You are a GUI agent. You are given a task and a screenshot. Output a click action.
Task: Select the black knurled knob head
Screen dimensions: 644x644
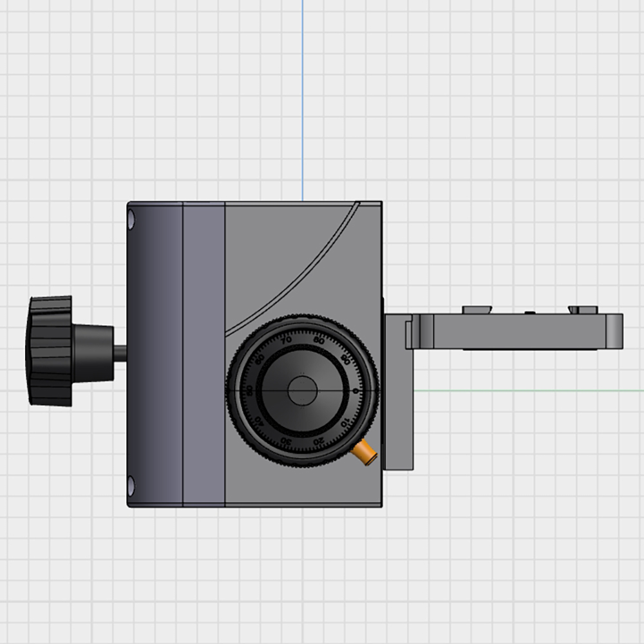(49, 351)
